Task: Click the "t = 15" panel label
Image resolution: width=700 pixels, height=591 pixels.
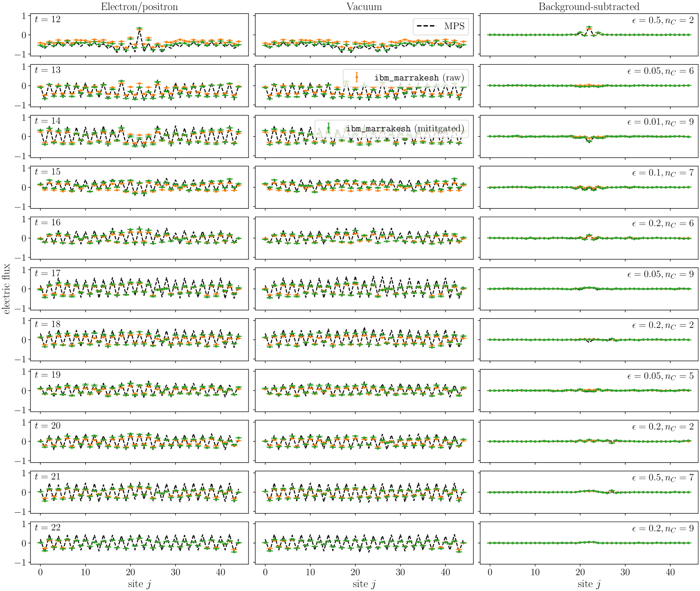Action: (x=48, y=172)
